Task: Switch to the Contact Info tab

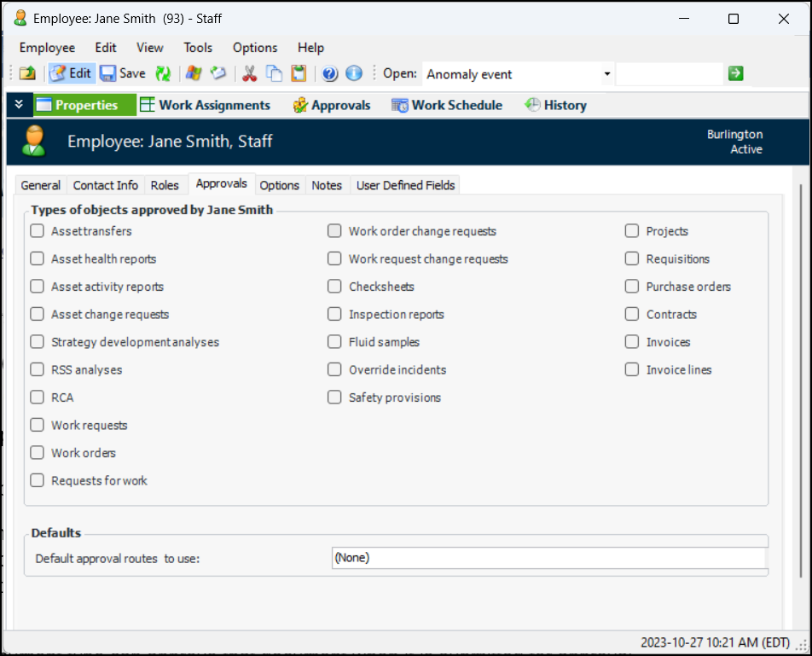Action: tap(106, 185)
